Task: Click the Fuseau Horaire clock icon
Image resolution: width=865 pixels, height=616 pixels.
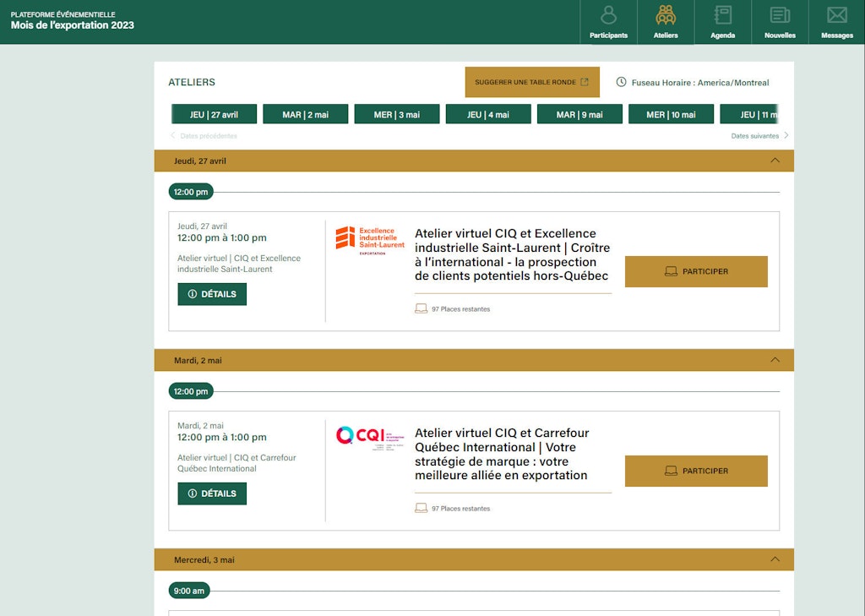Action: pyautogui.click(x=621, y=82)
